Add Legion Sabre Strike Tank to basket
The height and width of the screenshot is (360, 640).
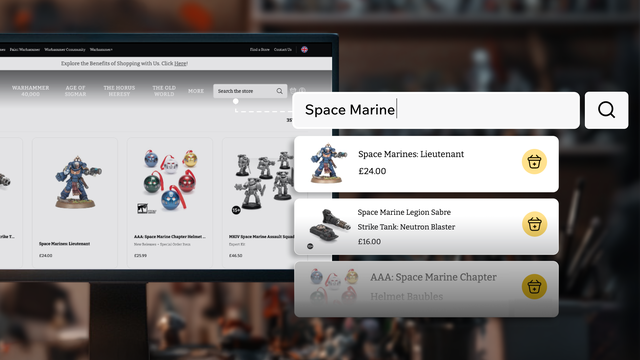[534, 224]
